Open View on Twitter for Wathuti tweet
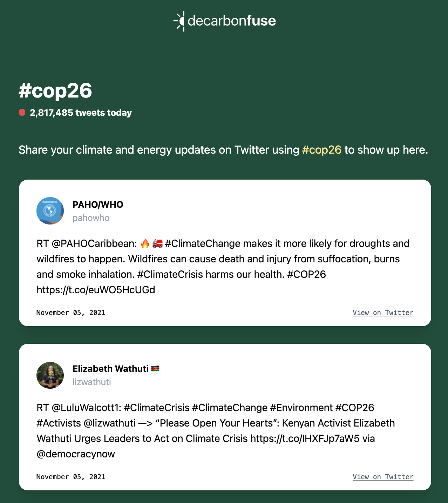The width and height of the screenshot is (448, 503). 383,477
